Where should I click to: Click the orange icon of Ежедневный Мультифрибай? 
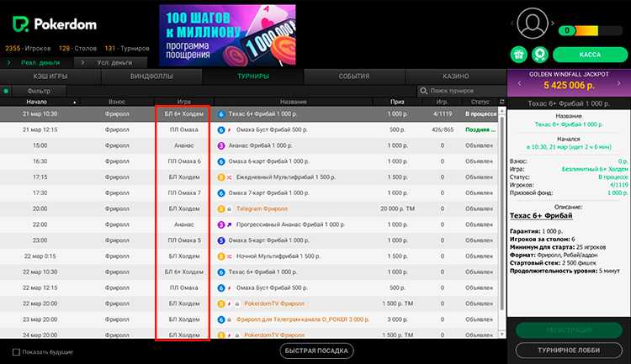221,177
